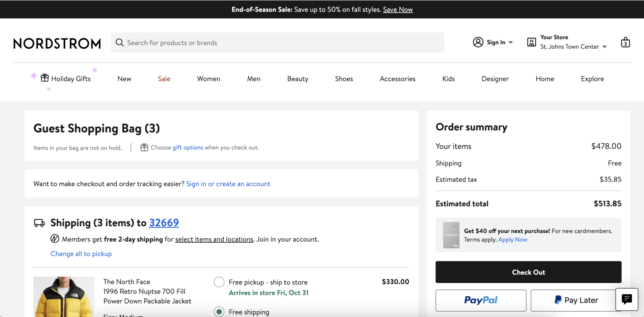Open the Sale menu
Image resolution: width=644 pixels, height=317 pixels.
pyautogui.click(x=164, y=79)
